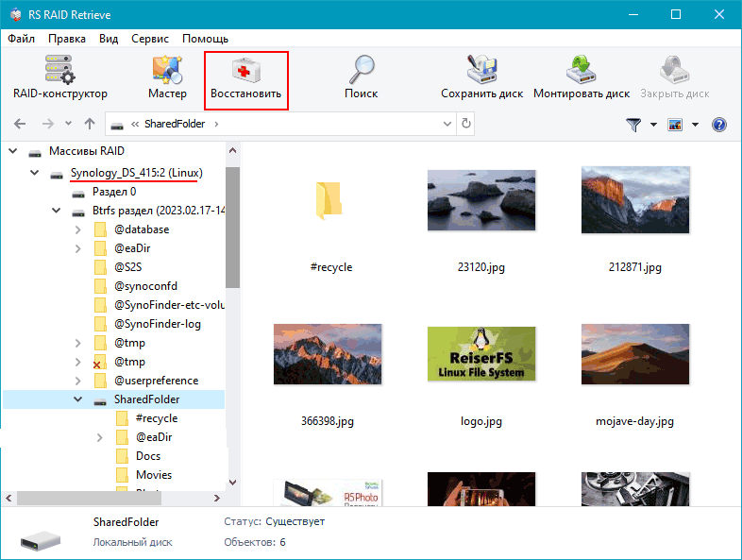Open the #recycle folder icon in file pane
This screenshot has width=742, height=560.
329,201
